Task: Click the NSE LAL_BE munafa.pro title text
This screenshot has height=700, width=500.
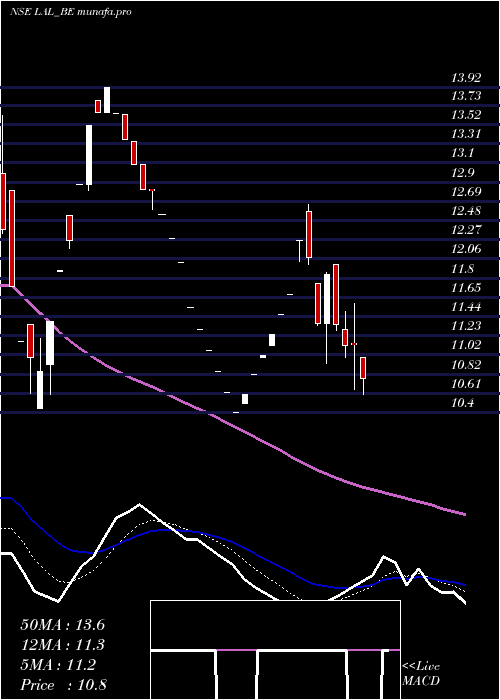Action: (71, 12)
